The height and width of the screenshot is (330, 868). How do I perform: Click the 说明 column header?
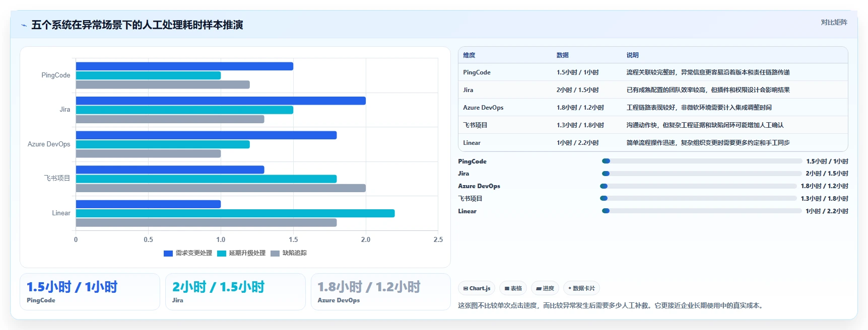633,55
